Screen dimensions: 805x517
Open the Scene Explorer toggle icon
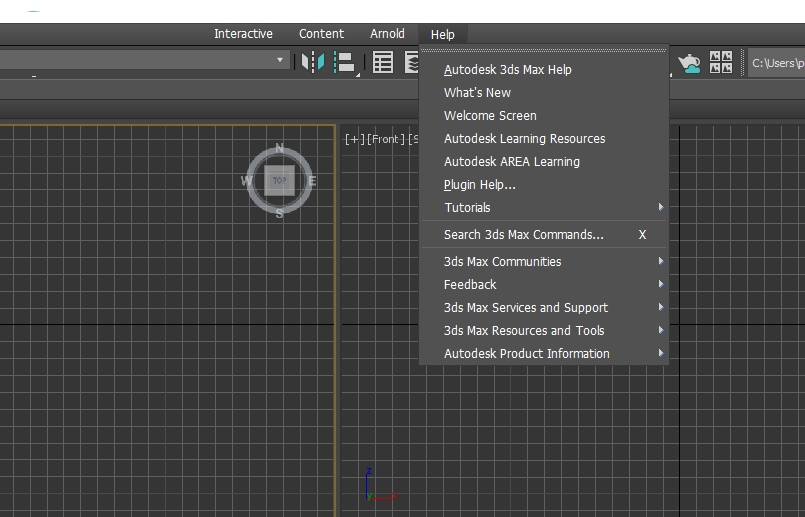(x=383, y=62)
